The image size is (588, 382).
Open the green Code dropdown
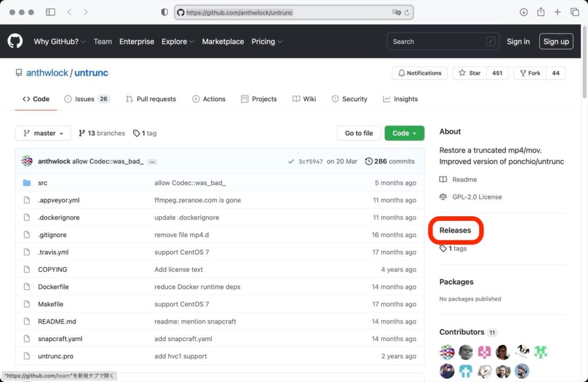pos(404,133)
